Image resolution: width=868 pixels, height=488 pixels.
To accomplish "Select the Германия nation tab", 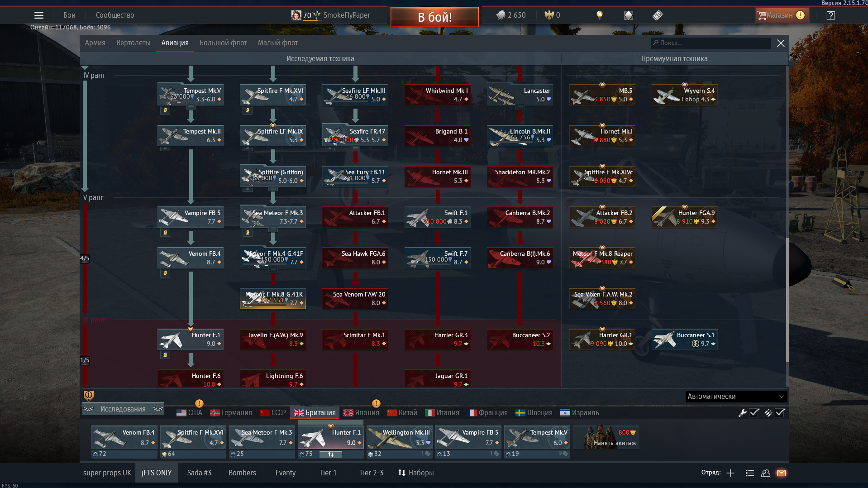I will [231, 412].
